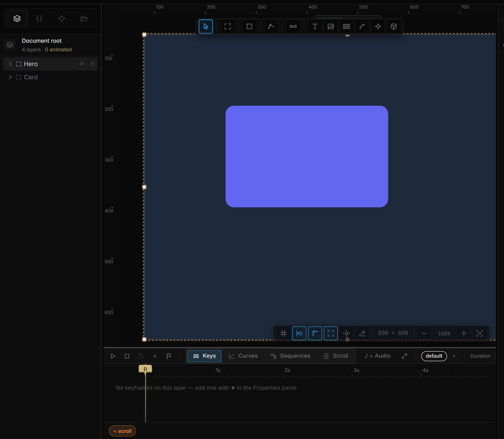Select the Text tool
The image size is (504, 439).
[x=315, y=26]
